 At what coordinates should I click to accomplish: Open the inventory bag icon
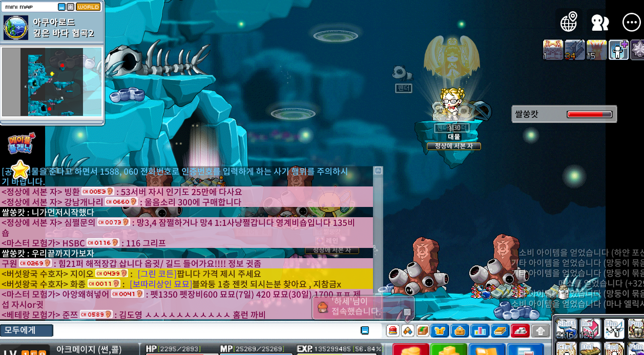(x=459, y=330)
